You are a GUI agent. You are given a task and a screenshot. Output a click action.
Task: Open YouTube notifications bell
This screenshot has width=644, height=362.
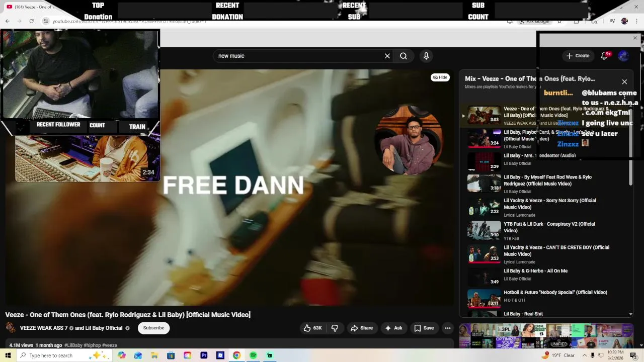pos(604,56)
